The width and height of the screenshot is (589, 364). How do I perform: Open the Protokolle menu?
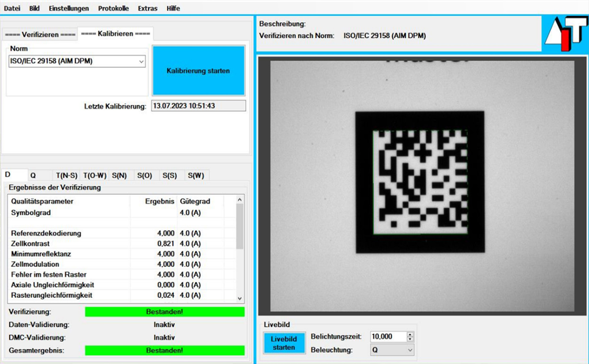tap(113, 8)
